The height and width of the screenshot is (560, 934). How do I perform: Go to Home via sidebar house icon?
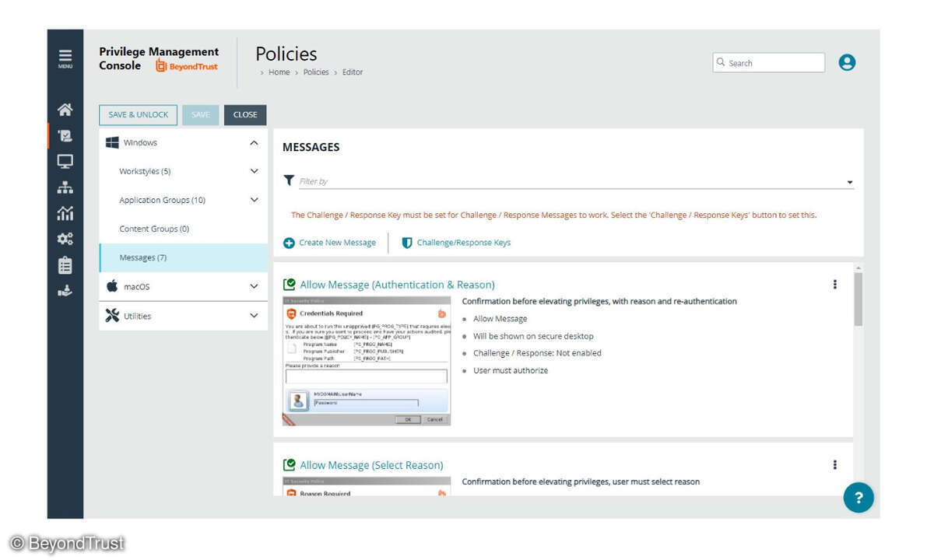(x=65, y=110)
